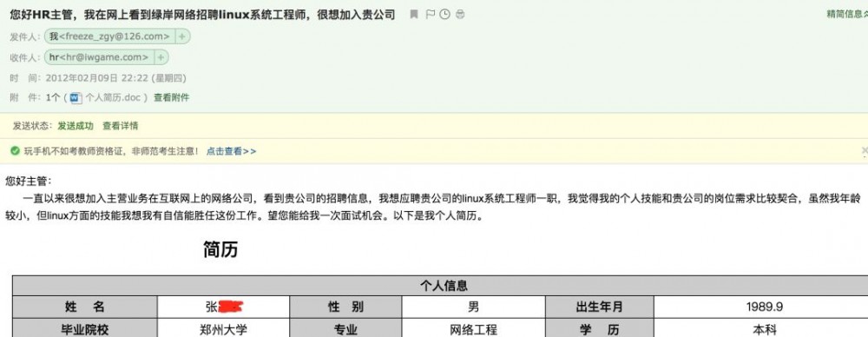868x337 pixels.
Task: Click the green checkmark icon in the ad bar
Action: point(16,151)
